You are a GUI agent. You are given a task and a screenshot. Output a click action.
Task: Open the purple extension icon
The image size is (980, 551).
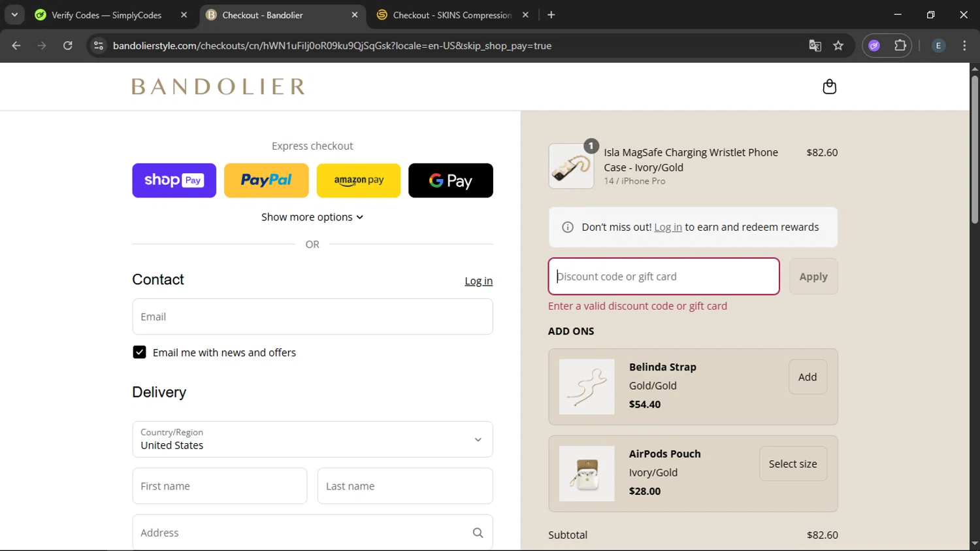874,46
